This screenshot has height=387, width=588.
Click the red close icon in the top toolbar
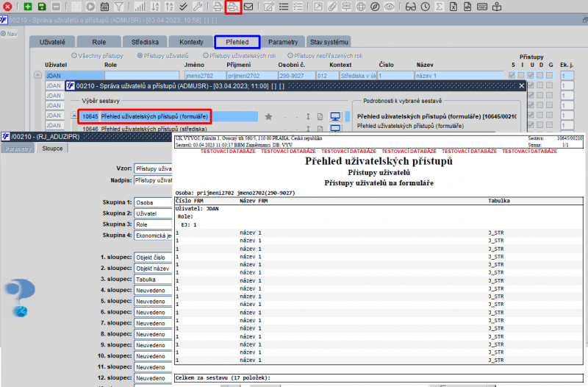click(x=7, y=7)
